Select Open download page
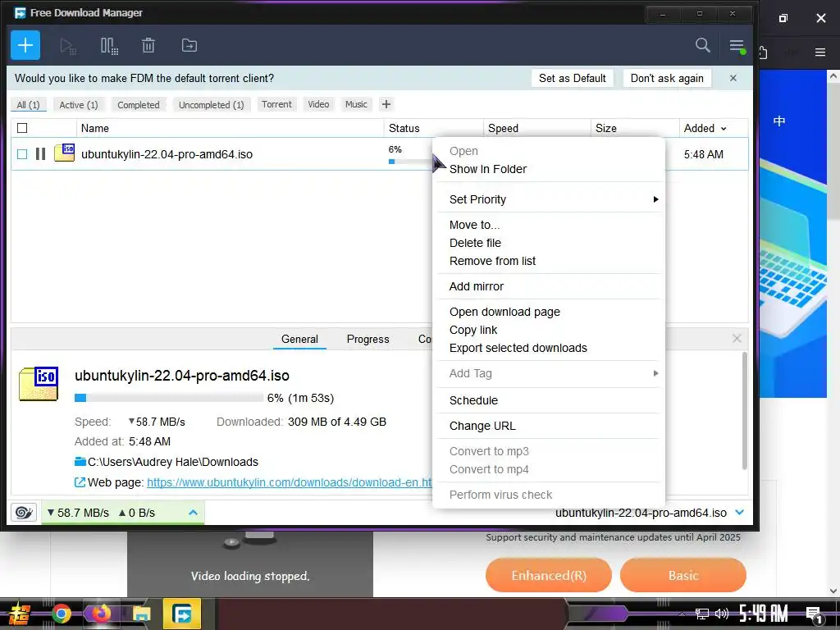This screenshot has width=840, height=630. 504,312
